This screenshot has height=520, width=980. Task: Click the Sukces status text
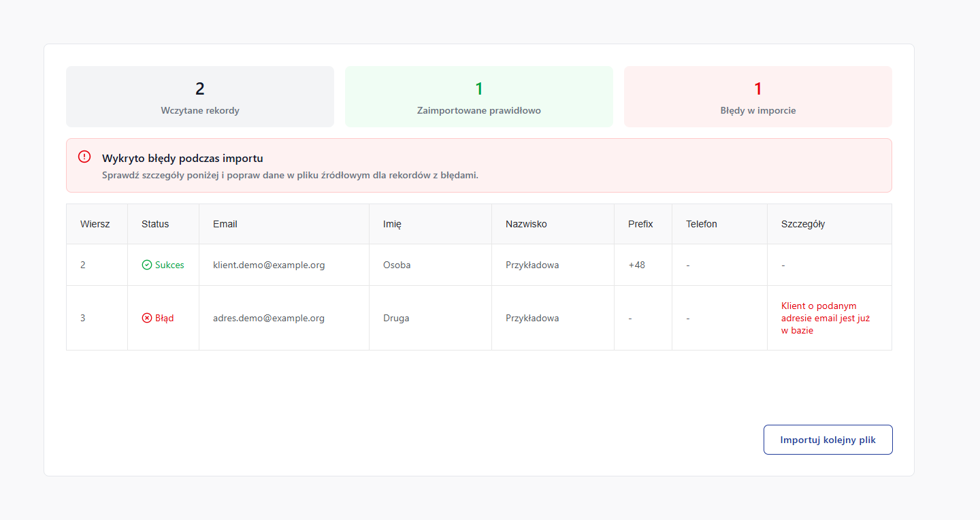pyautogui.click(x=169, y=265)
